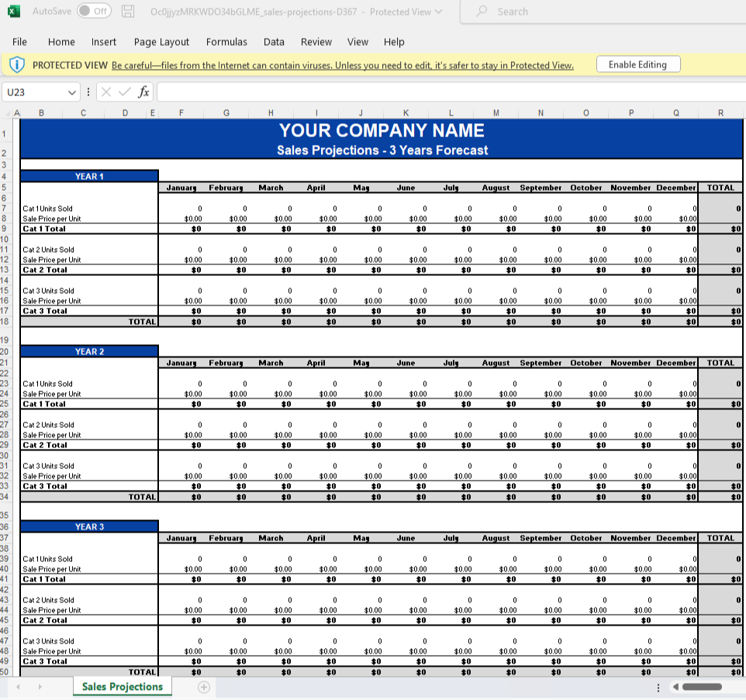The width and height of the screenshot is (746, 700).
Task: Click the formula bar enter checkmark icon
Action: (125, 91)
